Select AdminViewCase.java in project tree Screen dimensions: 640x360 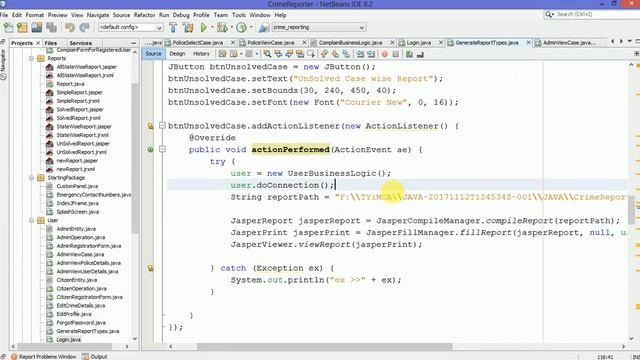pos(80,254)
